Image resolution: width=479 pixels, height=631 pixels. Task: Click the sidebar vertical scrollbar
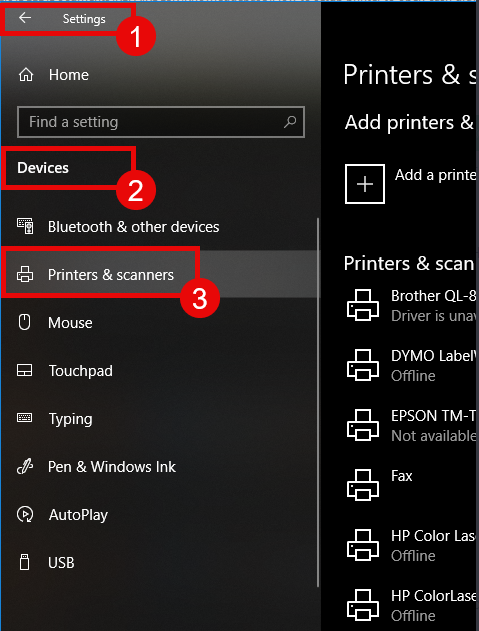coord(318,402)
